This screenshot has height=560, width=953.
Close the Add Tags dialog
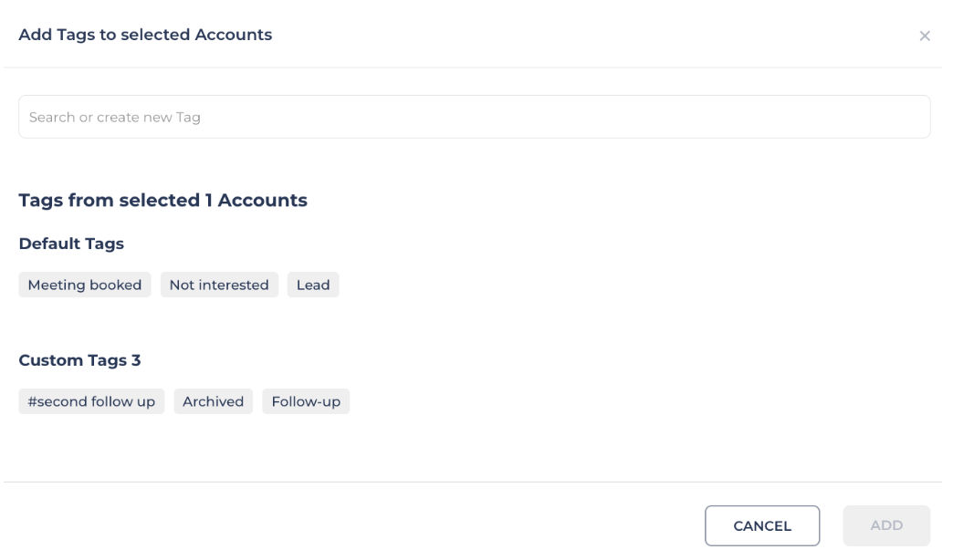924,36
